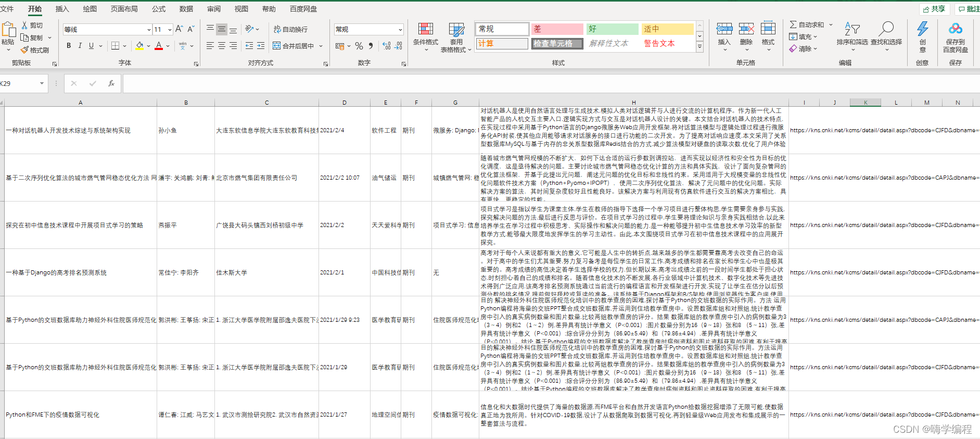Click the Insert Function fx icon

pyautogui.click(x=111, y=83)
